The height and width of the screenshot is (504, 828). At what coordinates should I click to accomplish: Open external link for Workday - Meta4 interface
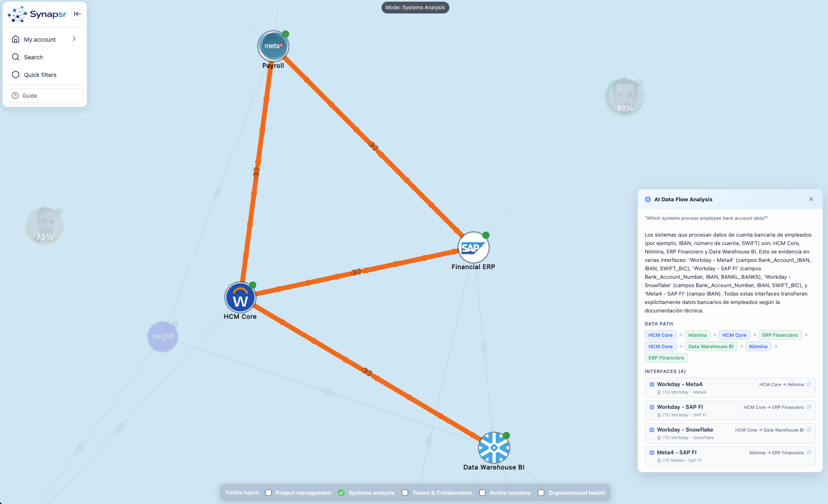tap(809, 384)
